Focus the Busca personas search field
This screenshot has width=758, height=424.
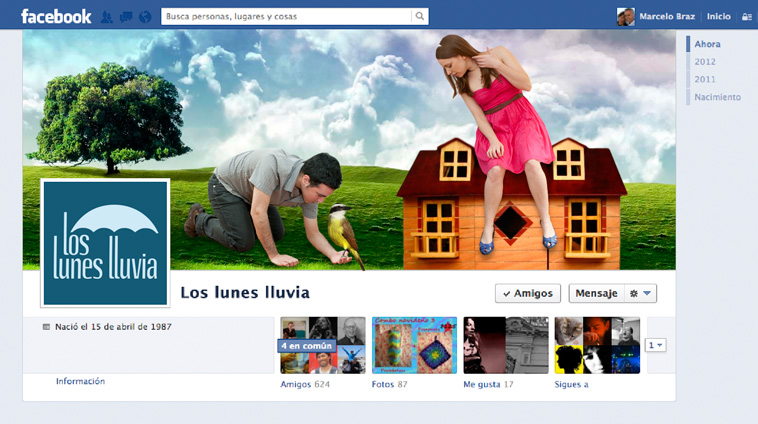(x=288, y=16)
